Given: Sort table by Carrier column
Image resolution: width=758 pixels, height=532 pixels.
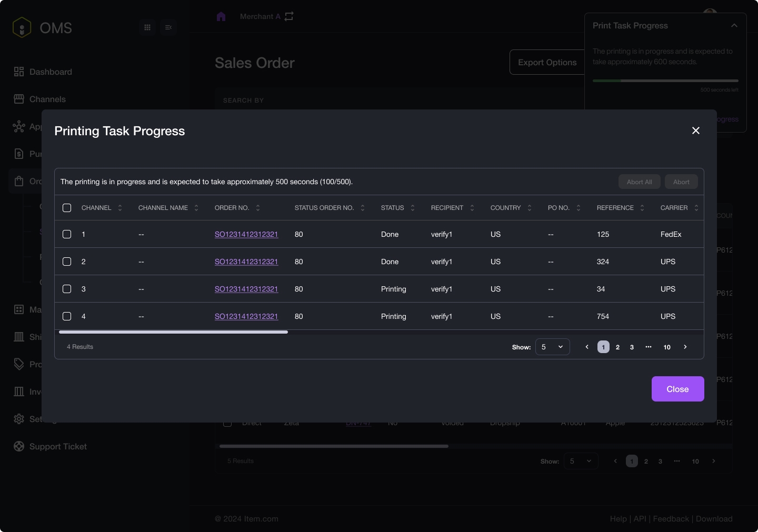Looking at the screenshot, I should 696,208.
